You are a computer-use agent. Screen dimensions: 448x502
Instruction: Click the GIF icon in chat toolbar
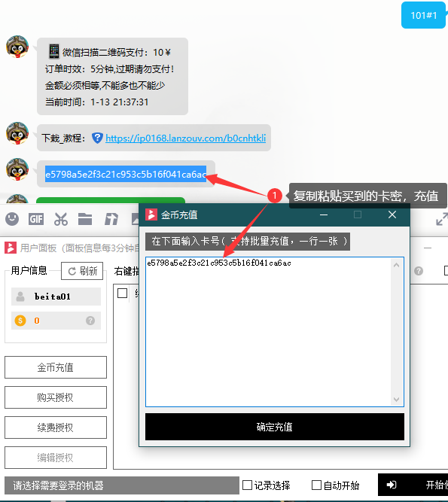[36, 219]
